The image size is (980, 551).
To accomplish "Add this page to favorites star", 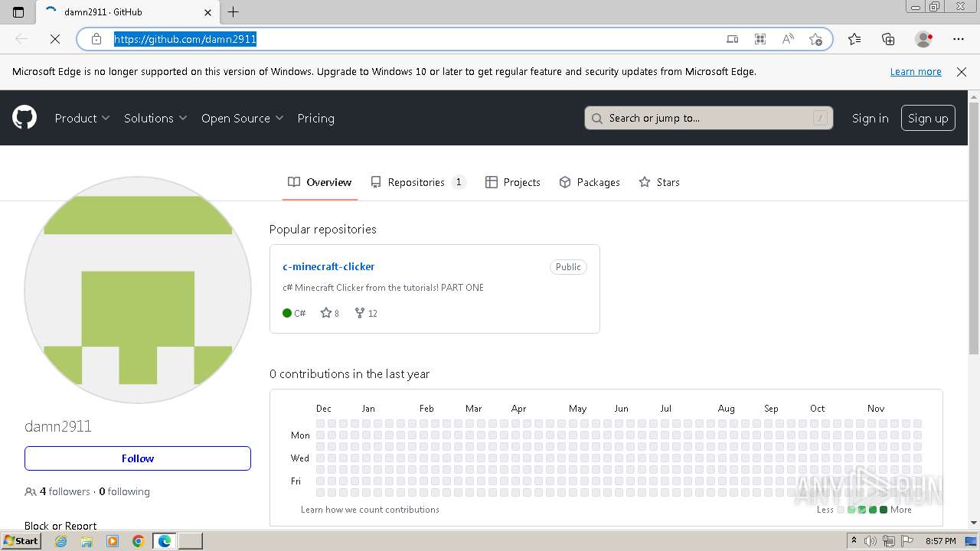I will 815,39.
